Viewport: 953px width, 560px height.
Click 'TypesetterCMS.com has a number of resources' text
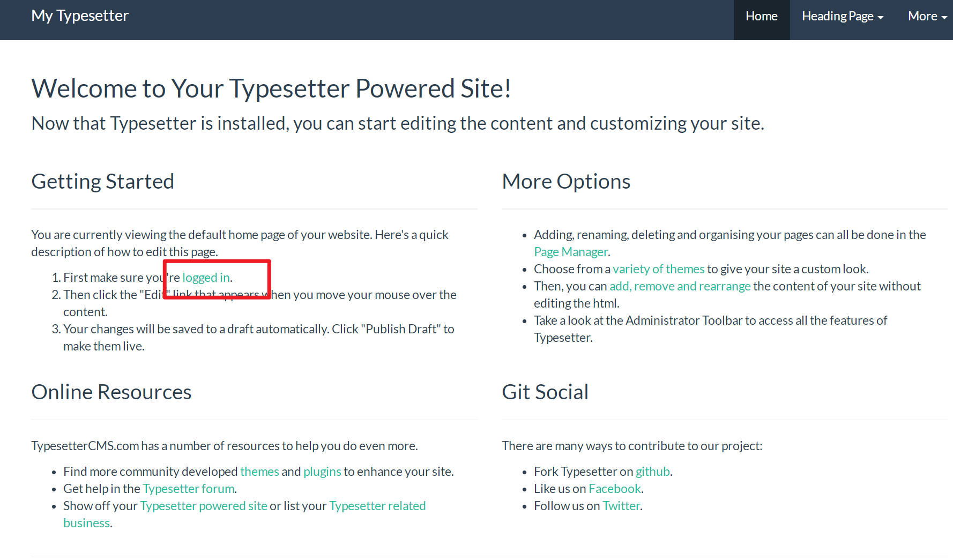click(x=225, y=446)
